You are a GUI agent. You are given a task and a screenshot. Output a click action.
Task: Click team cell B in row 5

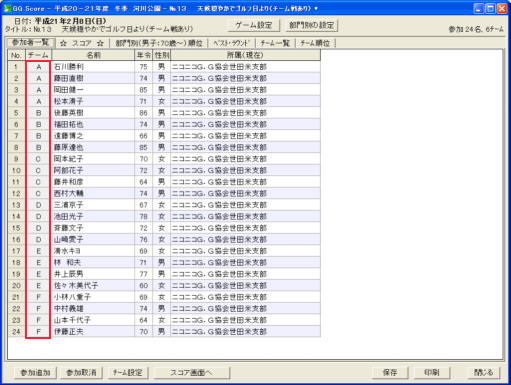pos(39,113)
